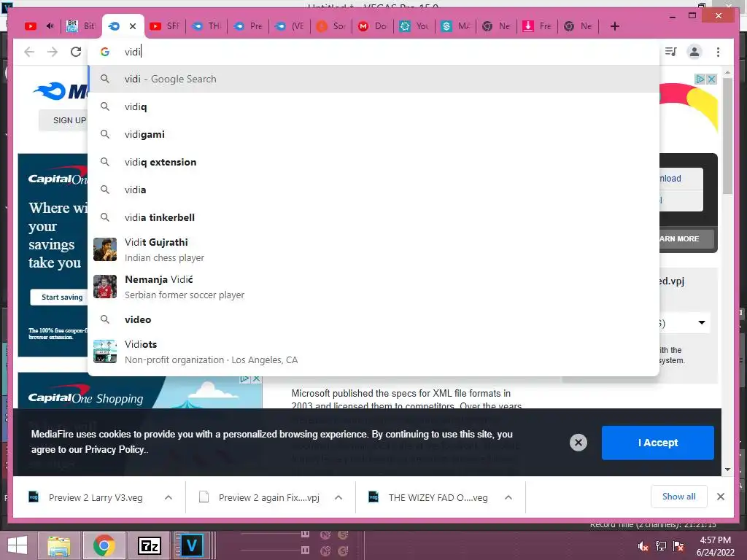Close the downloads bar

pyautogui.click(x=720, y=497)
